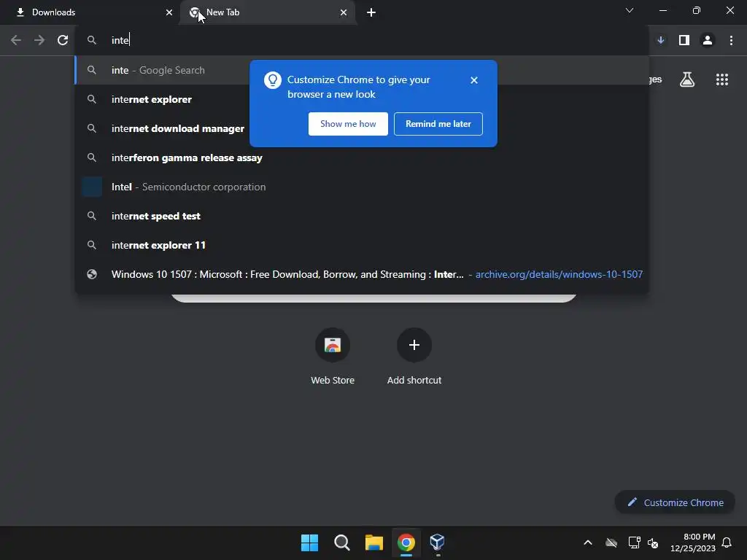The image size is (747, 560).
Task: Reload the page with the refresh icon
Action: [63, 41]
